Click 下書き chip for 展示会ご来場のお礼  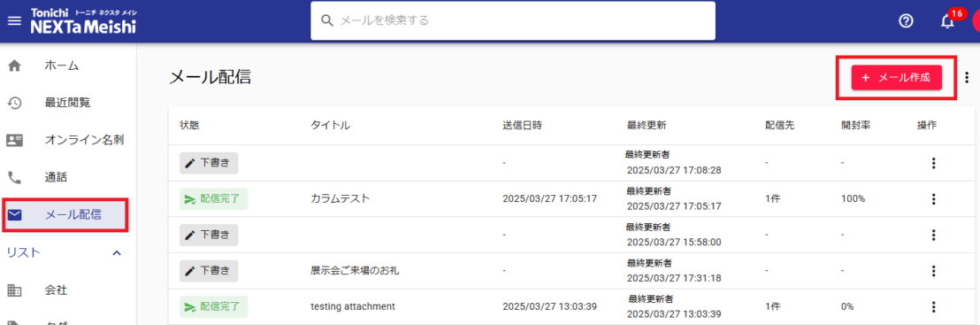click(209, 271)
